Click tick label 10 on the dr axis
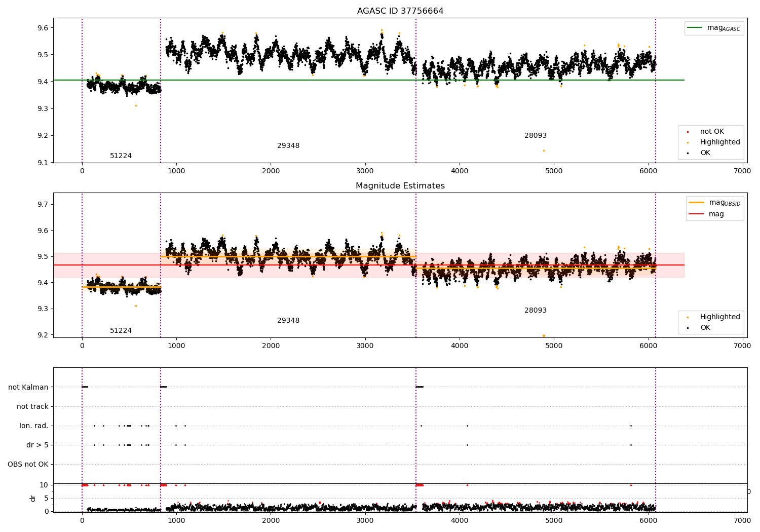The height and width of the screenshot is (532, 760). pos(44,485)
